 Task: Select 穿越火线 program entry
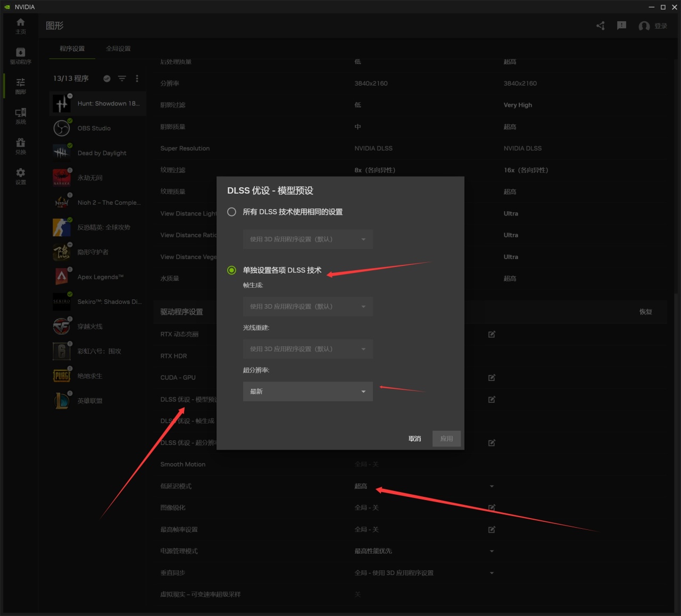tap(98, 326)
